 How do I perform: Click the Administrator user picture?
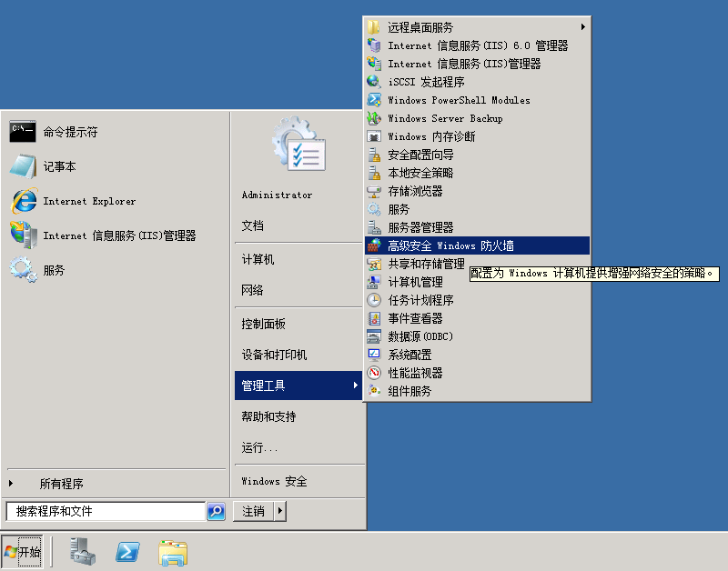[x=298, y=145]
